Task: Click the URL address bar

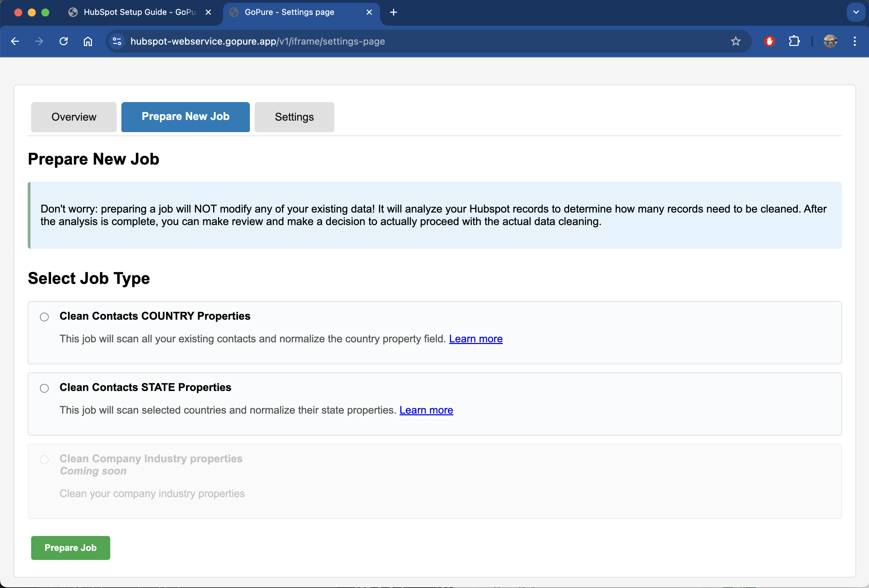Action: [411, 41]
